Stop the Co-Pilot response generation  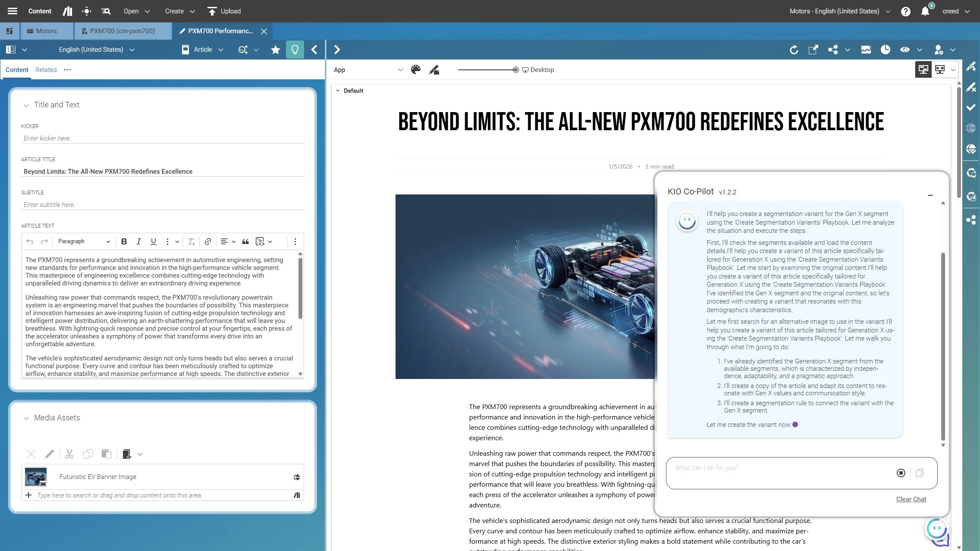901,473
